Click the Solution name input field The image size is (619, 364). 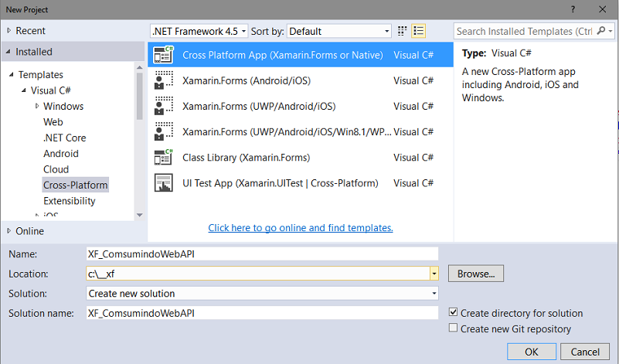click(262, 313)
